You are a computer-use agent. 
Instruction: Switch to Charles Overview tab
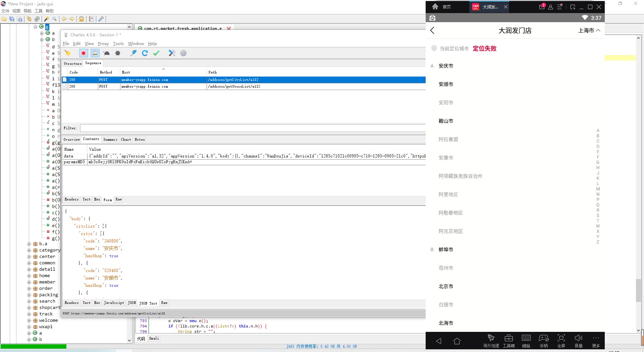click(72, 139)
